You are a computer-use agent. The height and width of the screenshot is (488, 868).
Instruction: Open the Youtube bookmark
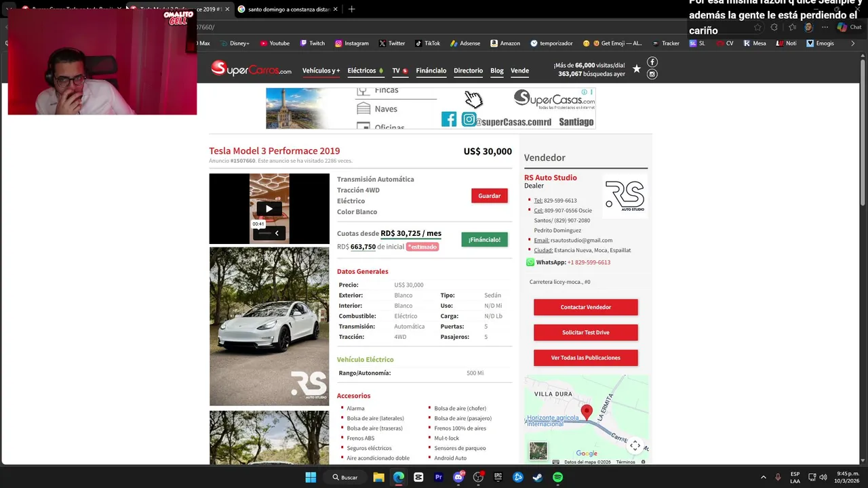point(275,43)
